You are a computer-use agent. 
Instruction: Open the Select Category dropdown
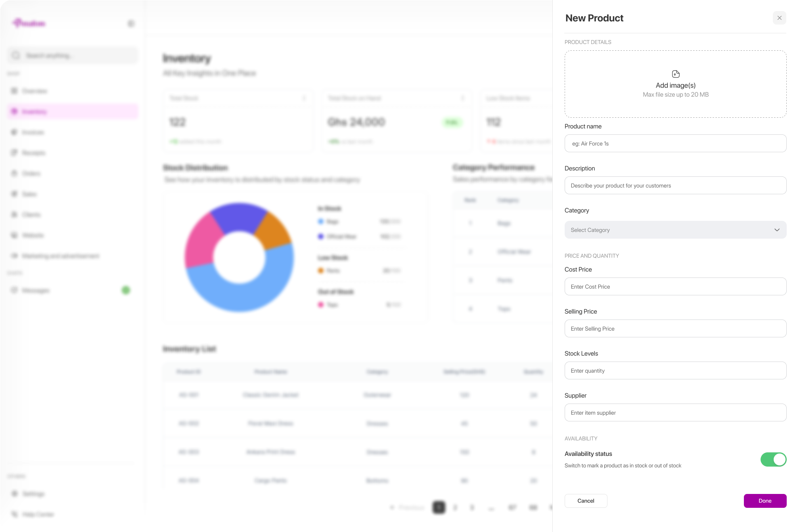point(675,230)
